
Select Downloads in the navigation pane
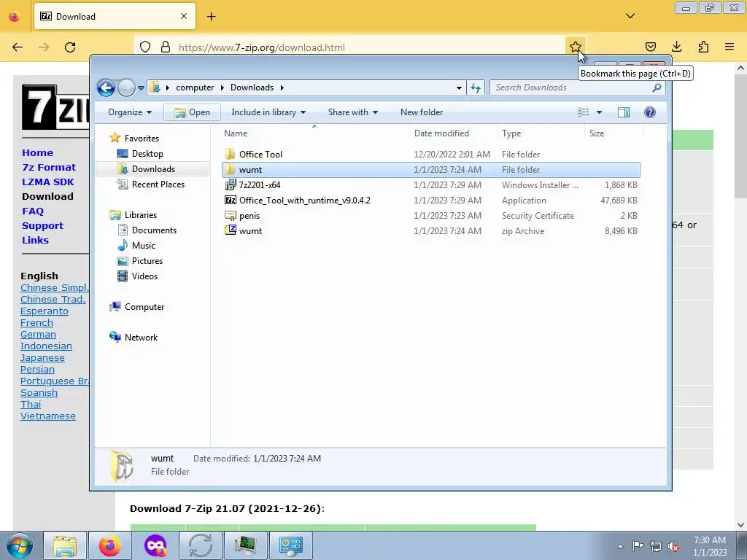152,169
